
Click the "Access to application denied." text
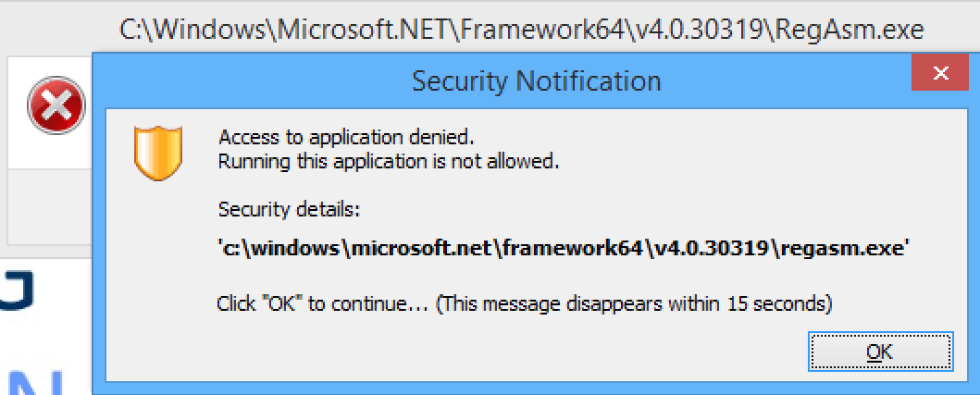pos(342,136)
